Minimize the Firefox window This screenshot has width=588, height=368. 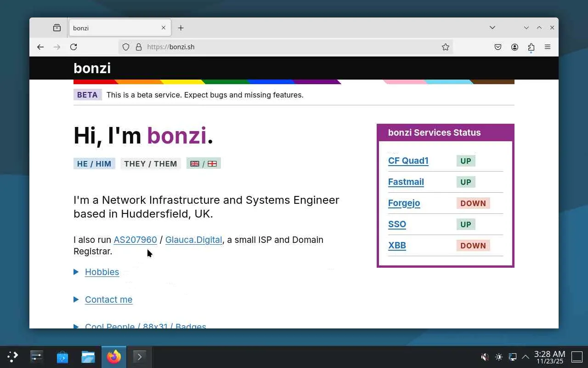click(x=526, y=28)
